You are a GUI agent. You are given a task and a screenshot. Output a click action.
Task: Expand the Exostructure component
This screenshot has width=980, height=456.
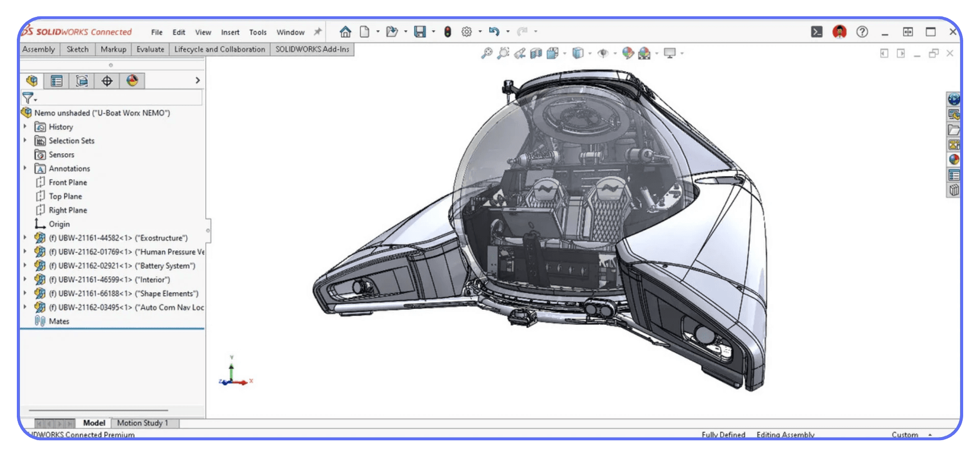pyautogui.click(x=24, y=237)
